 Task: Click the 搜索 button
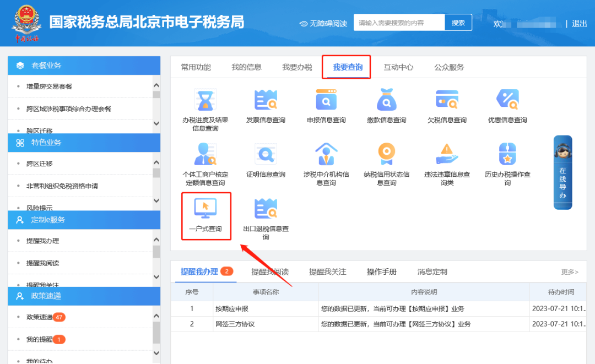click(x=458, y=23)
